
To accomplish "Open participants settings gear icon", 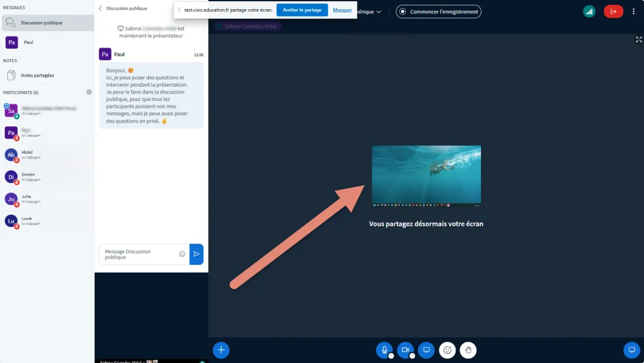I will (x=89, y=92).
